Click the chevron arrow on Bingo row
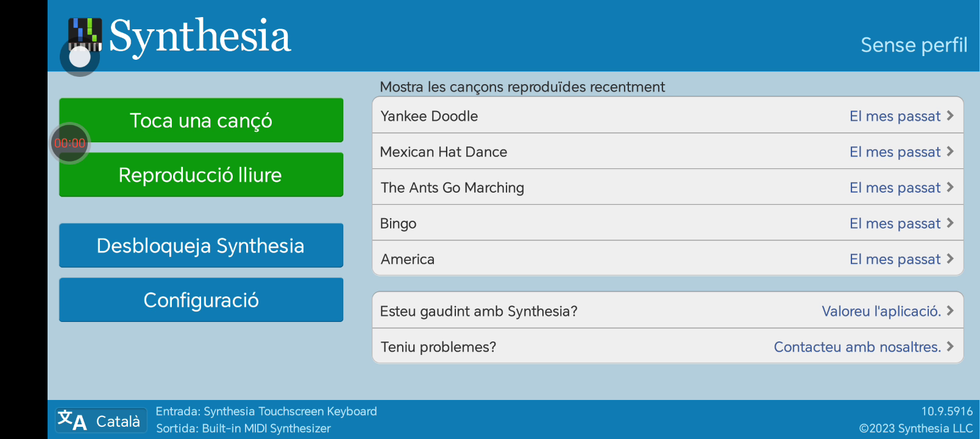This screenshot has height=439, width=980. pos(950,223)
